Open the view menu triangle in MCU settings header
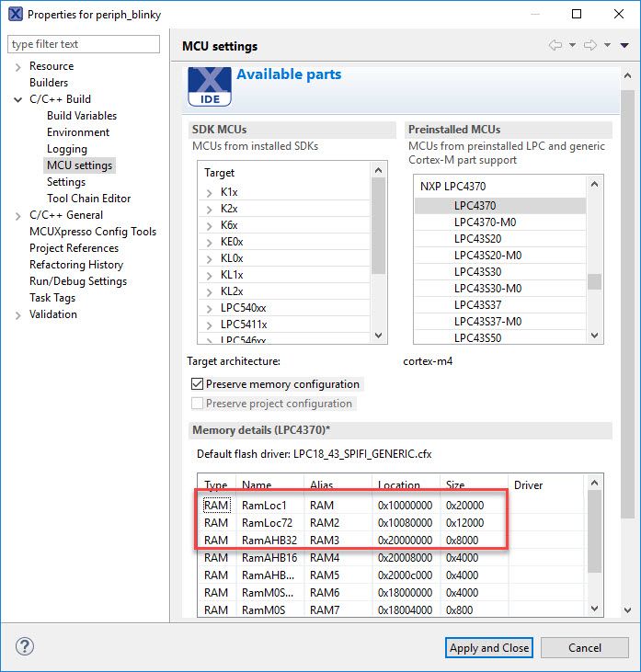The image size is (641, 672). pyautogui.click(x=624, y=45)
